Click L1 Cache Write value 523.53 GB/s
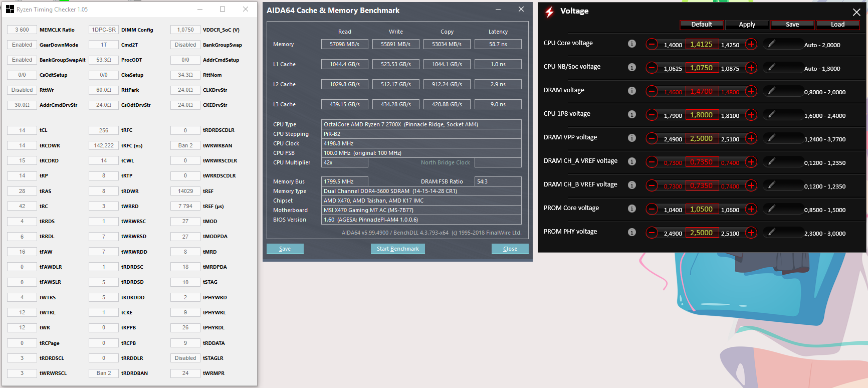 click(396, 64)
